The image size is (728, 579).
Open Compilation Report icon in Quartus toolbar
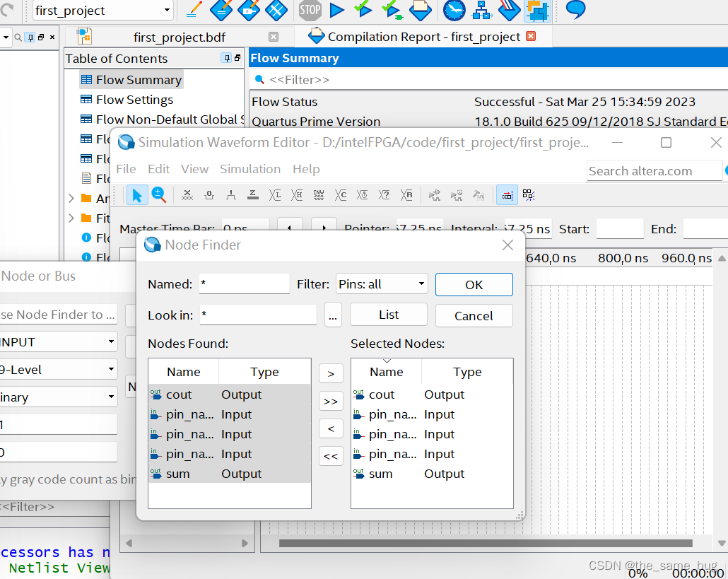[x=421, y=10]
